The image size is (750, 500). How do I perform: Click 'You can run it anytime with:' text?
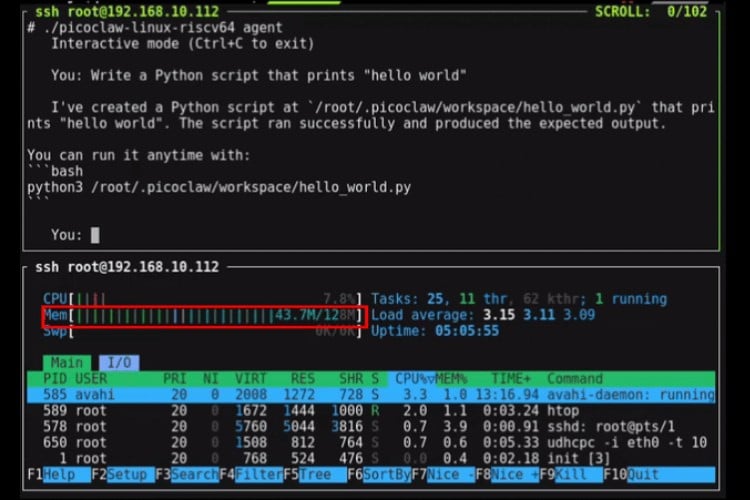click(x=139, y=155)
